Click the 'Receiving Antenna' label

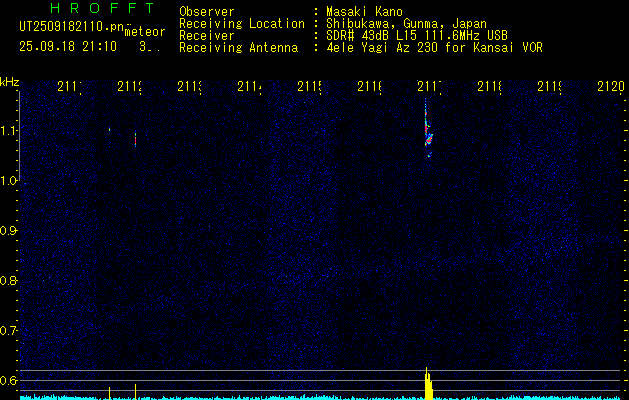239,48
